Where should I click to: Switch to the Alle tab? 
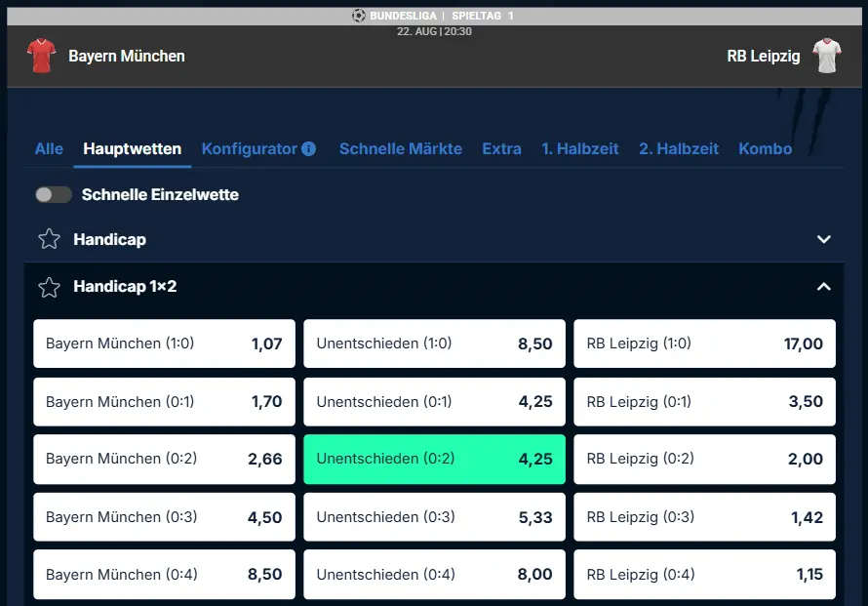[x=49, y=148]
